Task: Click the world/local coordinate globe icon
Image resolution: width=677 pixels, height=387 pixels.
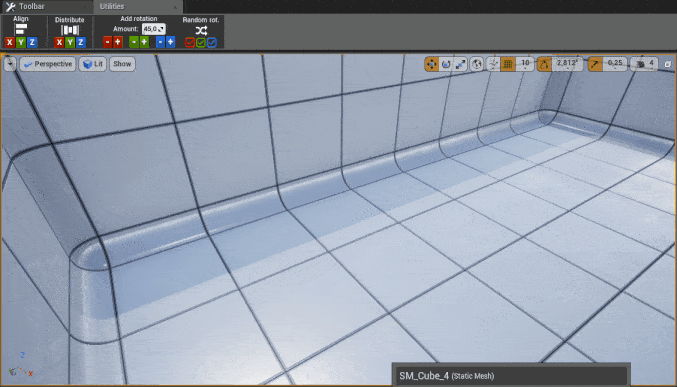Action: [x=477, y=64]
